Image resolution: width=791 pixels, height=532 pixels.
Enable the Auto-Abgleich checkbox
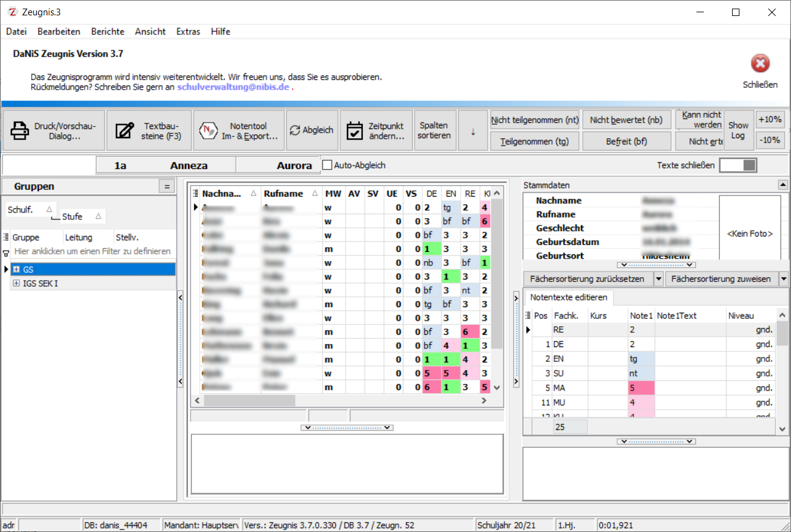point(327,165)
